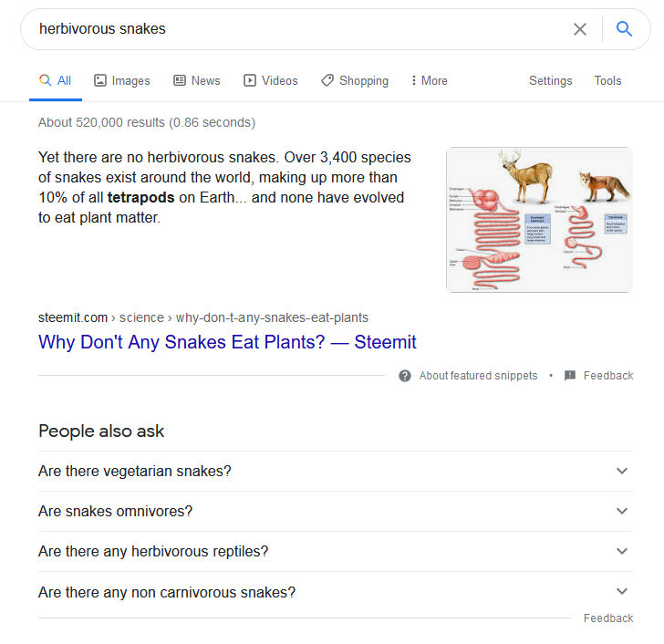Click the question mark featured snippets icon
The height and width of the screenshot is (644, 664).
(405, 376)
